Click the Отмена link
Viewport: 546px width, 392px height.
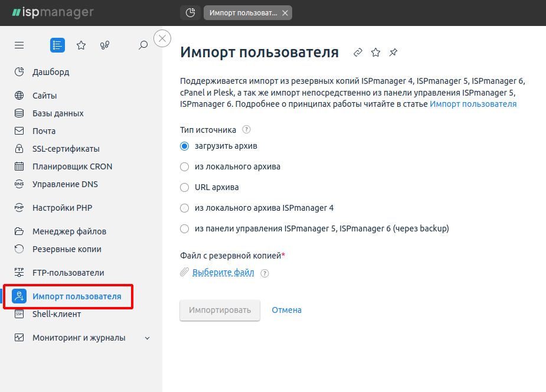pos(287,310)
